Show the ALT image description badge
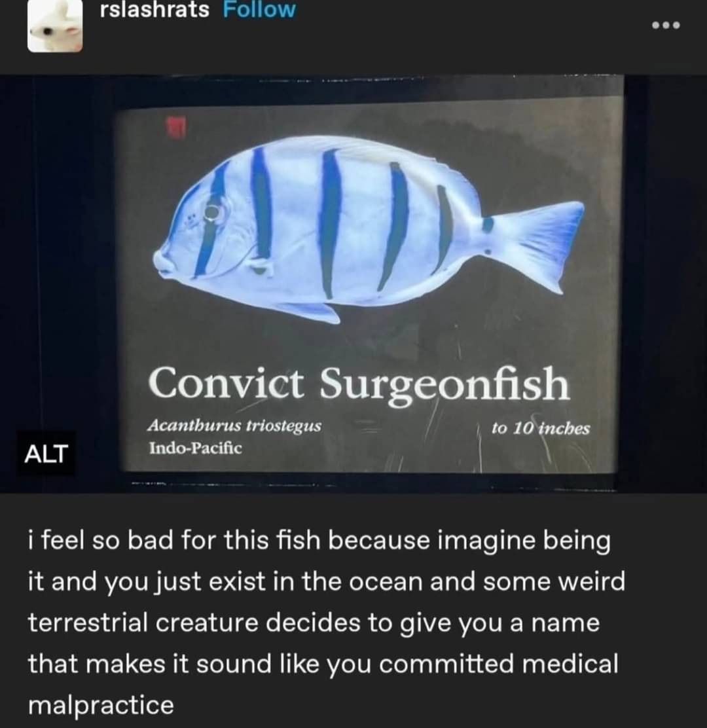 [x=46, y=454]
